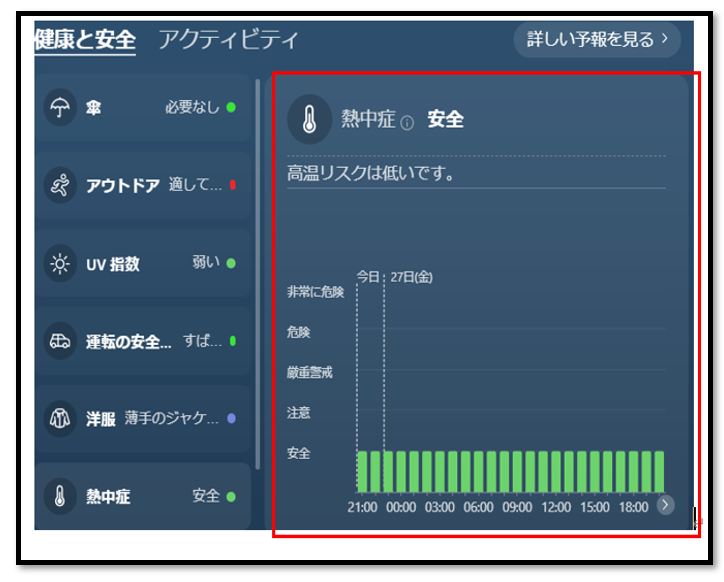Image resolution: width=724 pixels, height=582 pixels.
Task: Click the 注意 axis label
Action: point(298,412)
